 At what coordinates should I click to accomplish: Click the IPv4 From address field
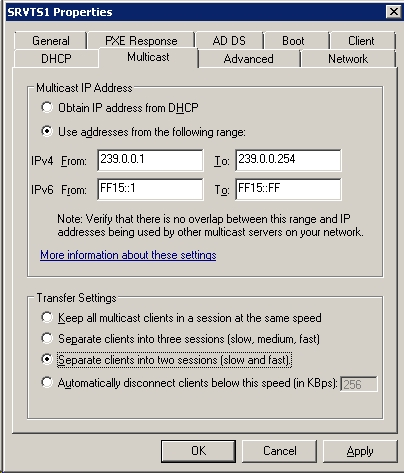pyautogui.click(x=150, y=160)
